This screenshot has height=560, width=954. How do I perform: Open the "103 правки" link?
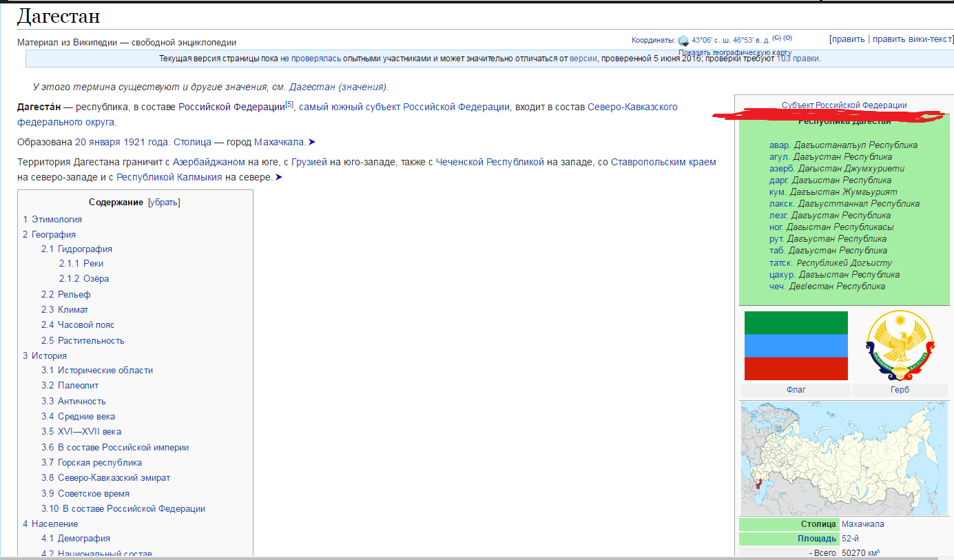click(798, 59)
